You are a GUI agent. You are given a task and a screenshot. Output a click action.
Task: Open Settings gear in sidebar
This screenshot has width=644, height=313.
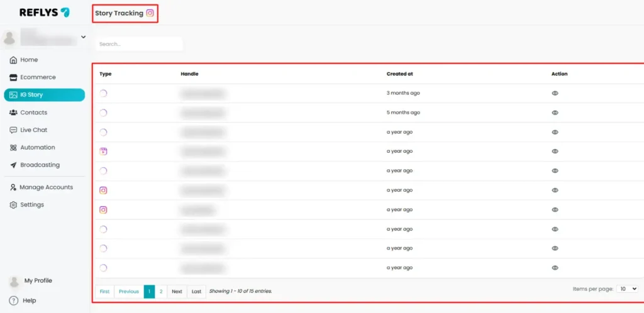[x=13, y=205]
